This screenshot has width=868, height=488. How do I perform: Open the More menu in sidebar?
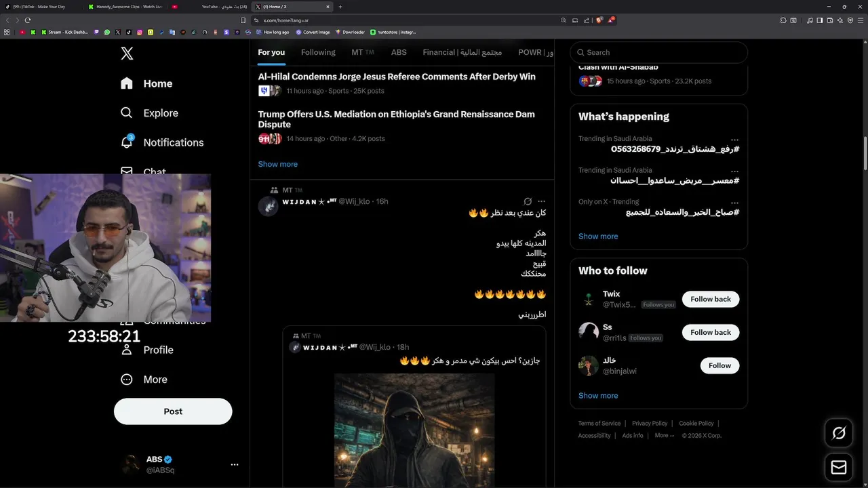click(x=144, y=380)
